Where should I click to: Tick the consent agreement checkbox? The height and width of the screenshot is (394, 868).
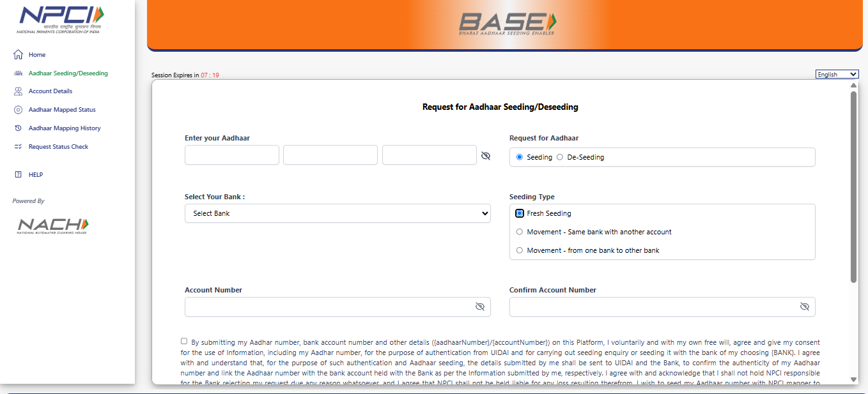coord(184,342)
